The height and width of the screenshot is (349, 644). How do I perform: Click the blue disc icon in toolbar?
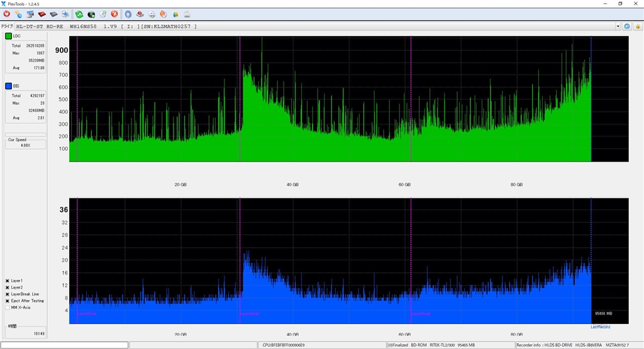tap(128, 14)
